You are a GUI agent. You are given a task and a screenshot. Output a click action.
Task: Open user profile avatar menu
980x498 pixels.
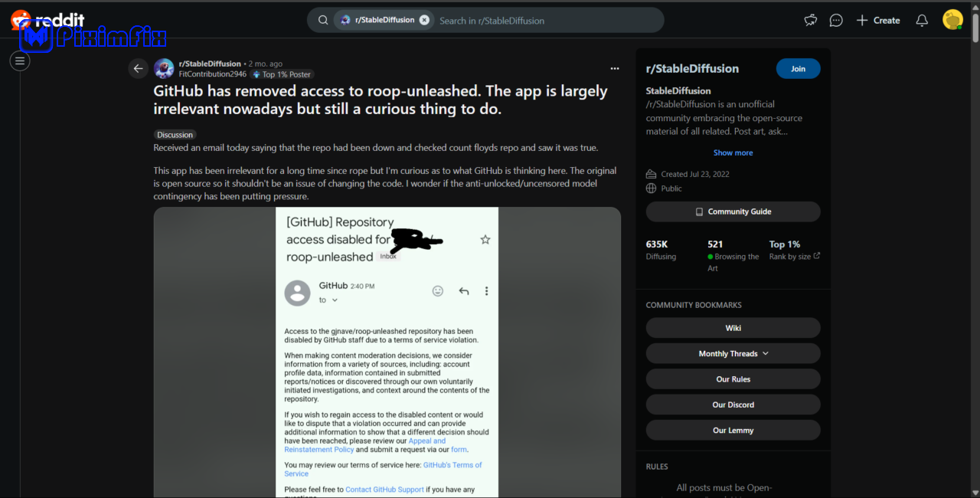[x=952, y=20]
